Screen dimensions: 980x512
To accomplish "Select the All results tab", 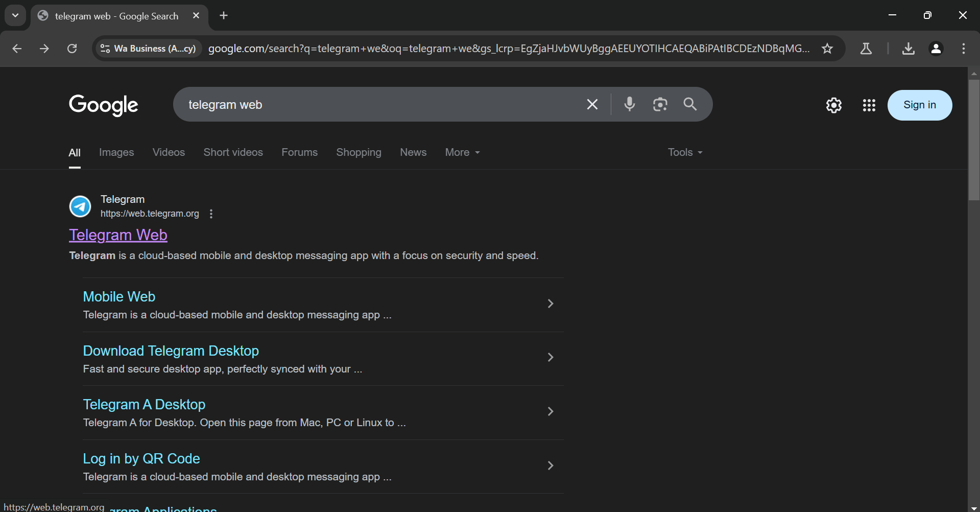I will click(75, 153).
